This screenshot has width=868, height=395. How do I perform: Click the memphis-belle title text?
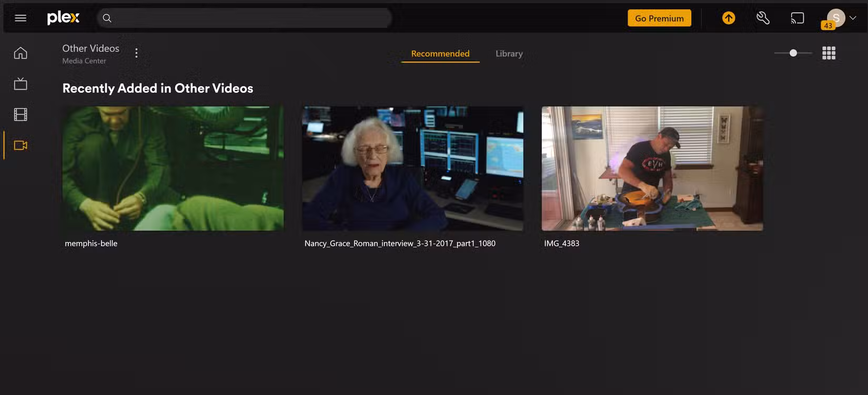[91, 243]
